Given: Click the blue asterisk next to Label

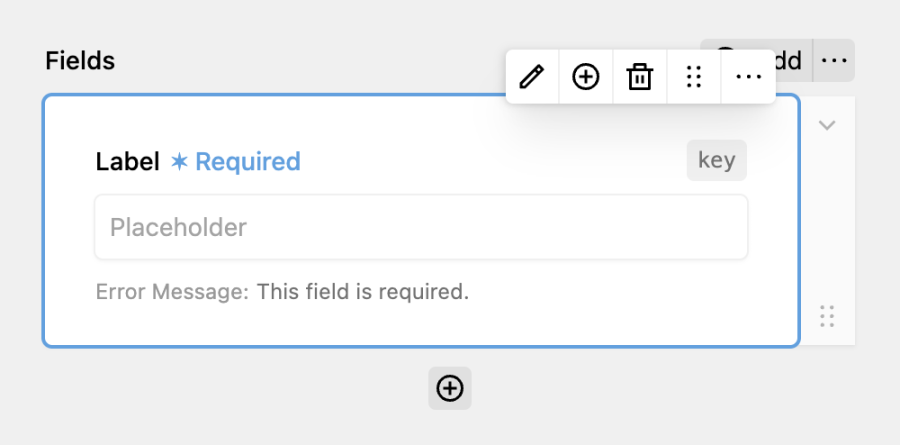Looking at the screenshot, I should pos(179,162).
